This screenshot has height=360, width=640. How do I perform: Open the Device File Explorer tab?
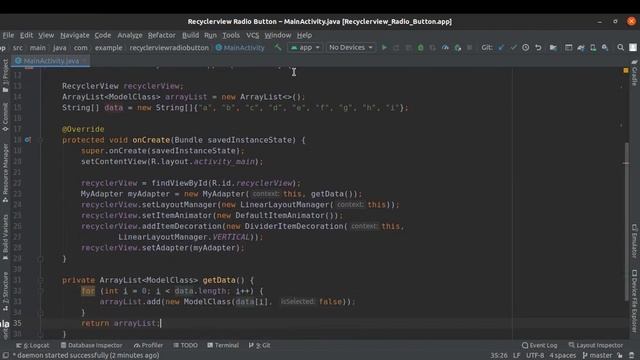[x=634, y=301]
